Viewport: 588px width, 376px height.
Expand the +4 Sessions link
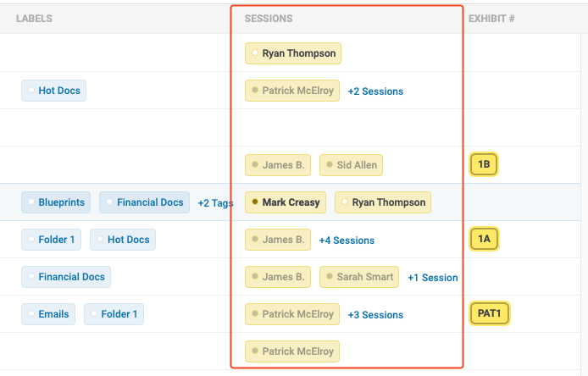tap(347, 241)
